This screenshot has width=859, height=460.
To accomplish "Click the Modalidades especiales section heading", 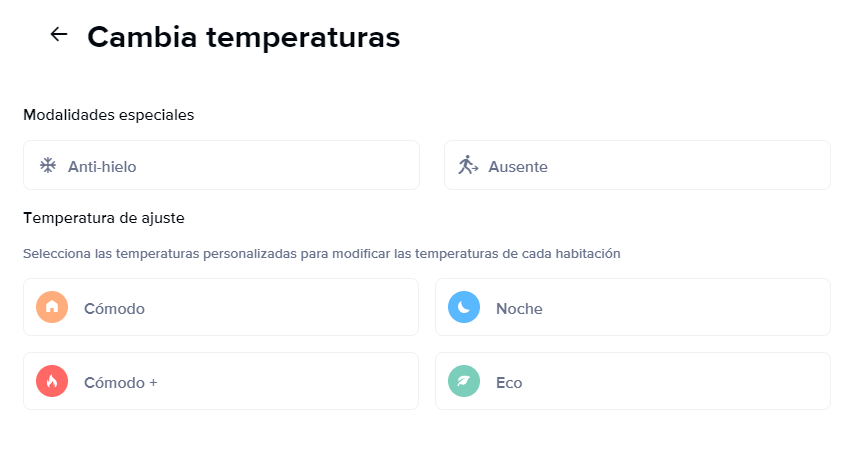I will click(108, 115).
